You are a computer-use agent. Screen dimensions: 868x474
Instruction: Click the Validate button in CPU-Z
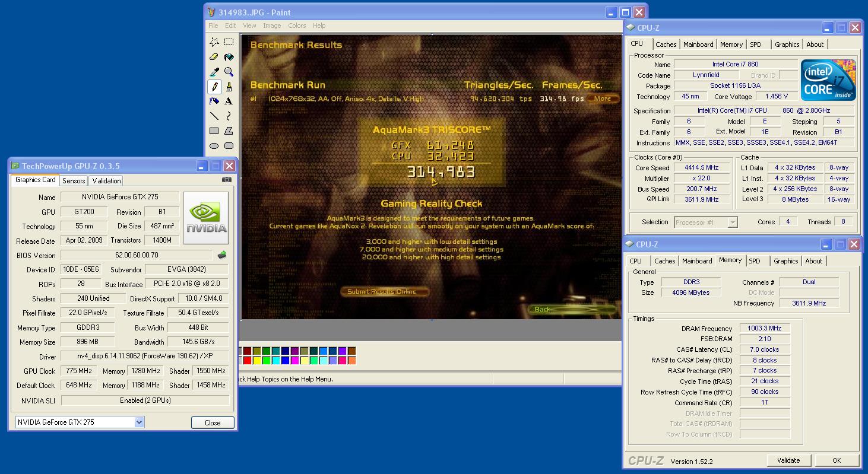788,460
